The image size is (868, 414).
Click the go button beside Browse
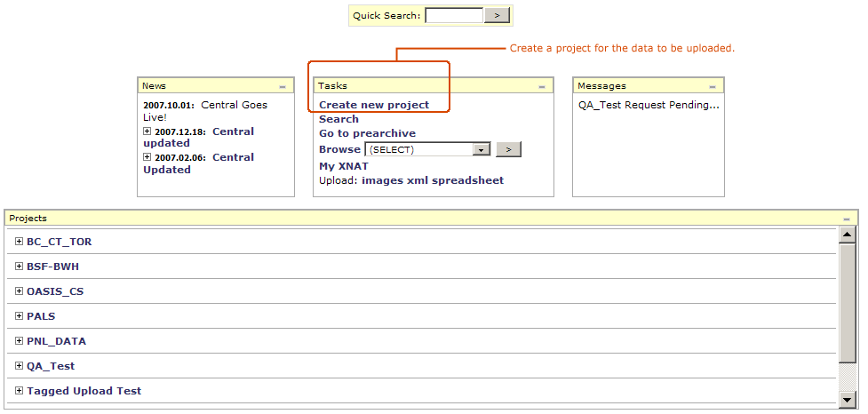508,149
